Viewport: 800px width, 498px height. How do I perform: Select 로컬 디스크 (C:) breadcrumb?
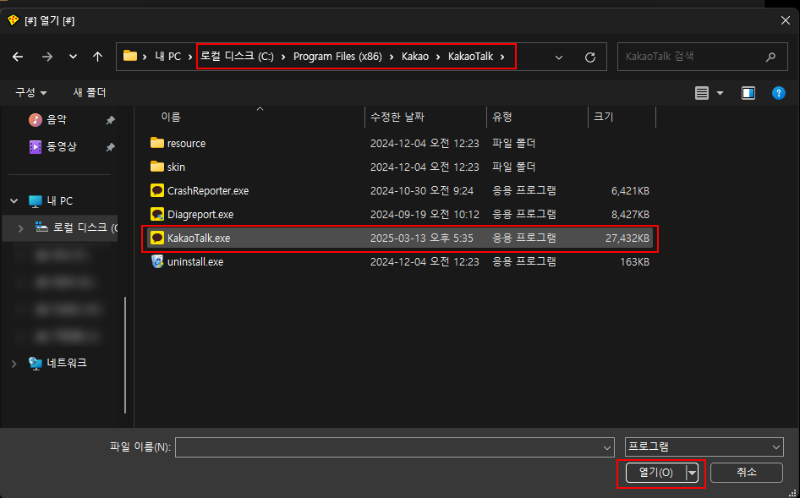point(237,57)
